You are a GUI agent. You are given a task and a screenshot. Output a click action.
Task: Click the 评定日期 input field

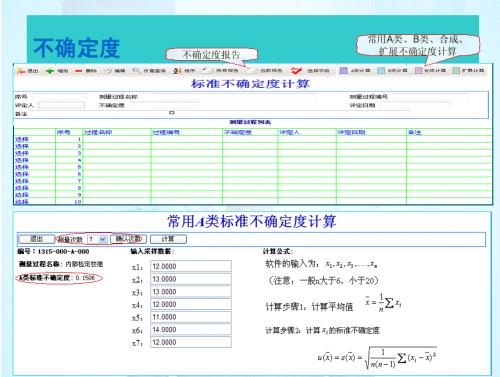tap(414, 105)
